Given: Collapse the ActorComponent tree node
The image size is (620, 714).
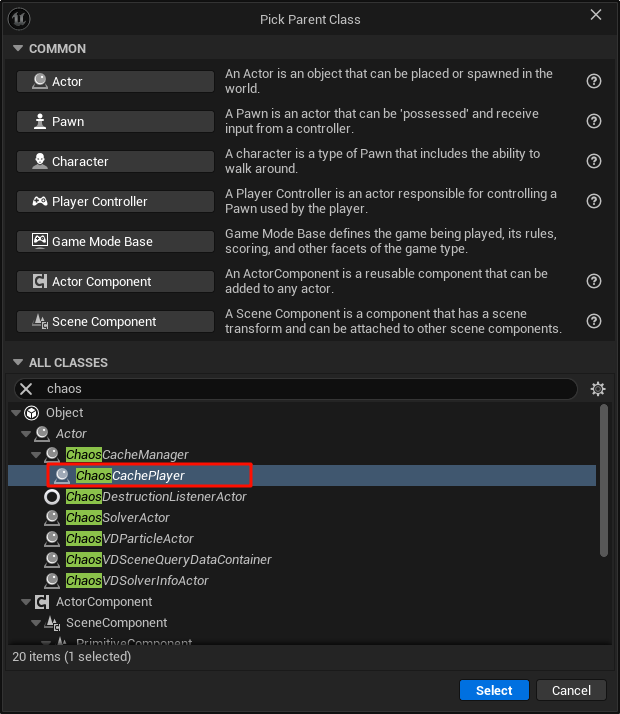Looking at the screenshot, I should coord(26,602).
